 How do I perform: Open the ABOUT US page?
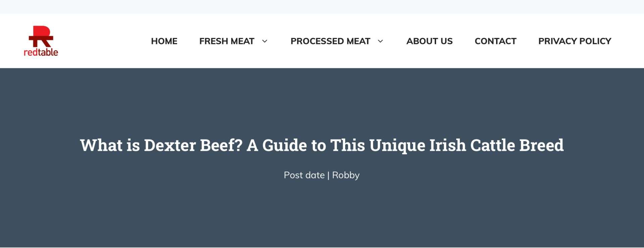[x=429, y=42]
